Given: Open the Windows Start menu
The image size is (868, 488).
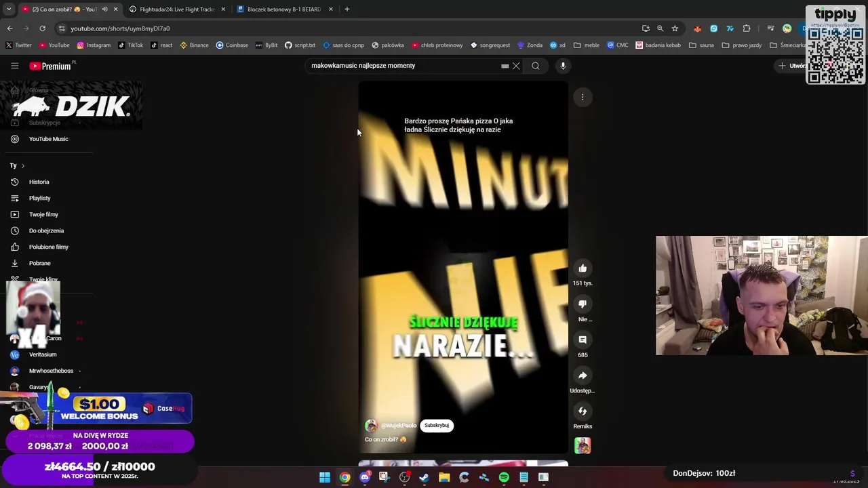Looking at the screenshot, I should [325, 477].
